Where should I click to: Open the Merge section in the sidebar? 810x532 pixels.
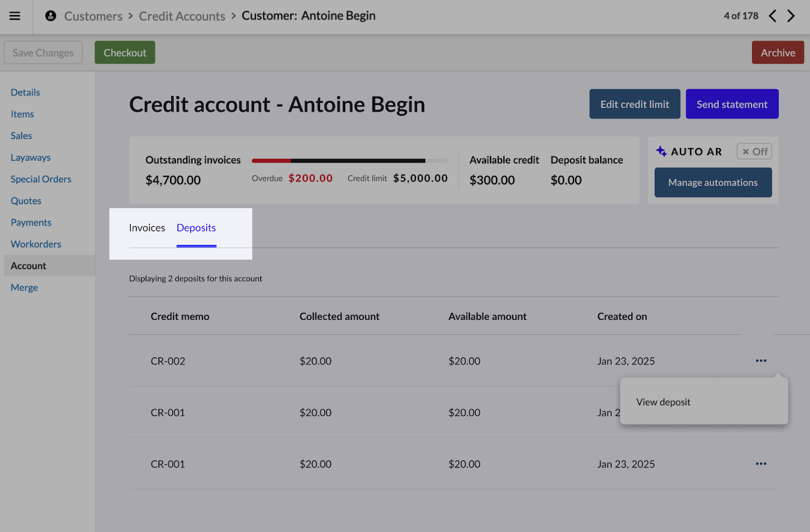pyautogui.click(x=24, y=287)
